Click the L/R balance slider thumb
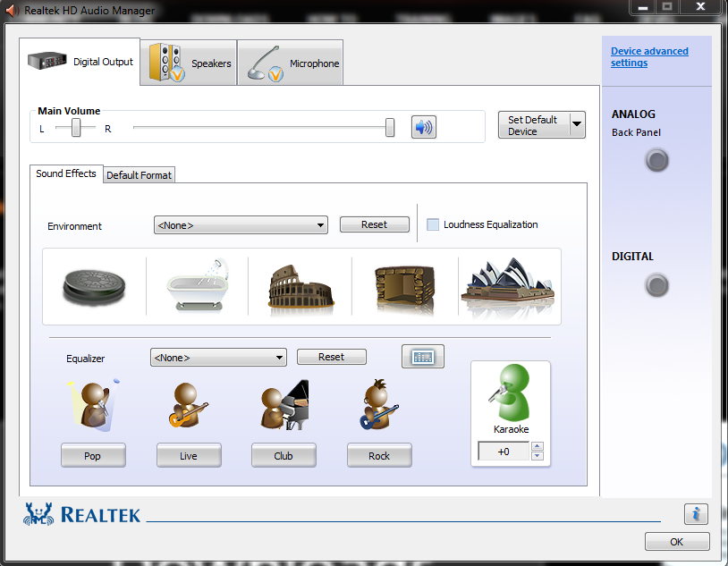Screen dimensions: 728x566 [x=76, y=127]
